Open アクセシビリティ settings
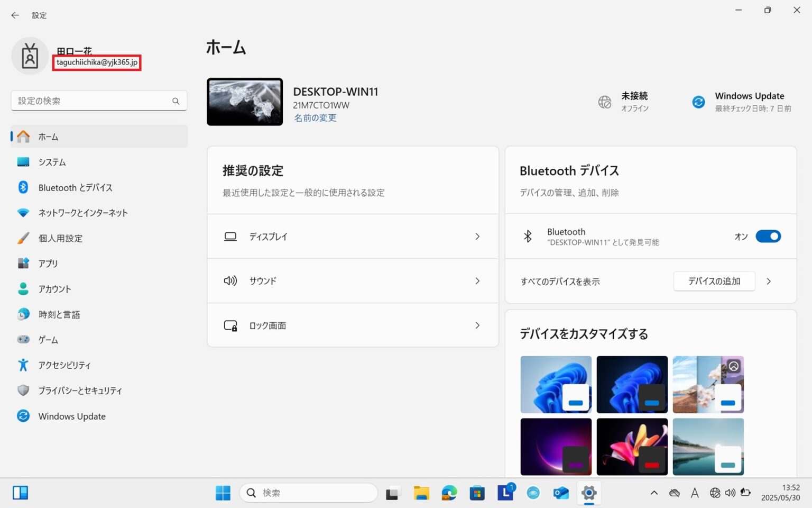 65,365
